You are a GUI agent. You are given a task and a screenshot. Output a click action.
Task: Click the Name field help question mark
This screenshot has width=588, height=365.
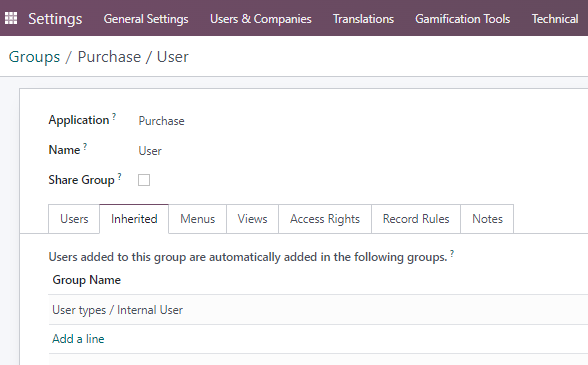(x=85, y=146)
